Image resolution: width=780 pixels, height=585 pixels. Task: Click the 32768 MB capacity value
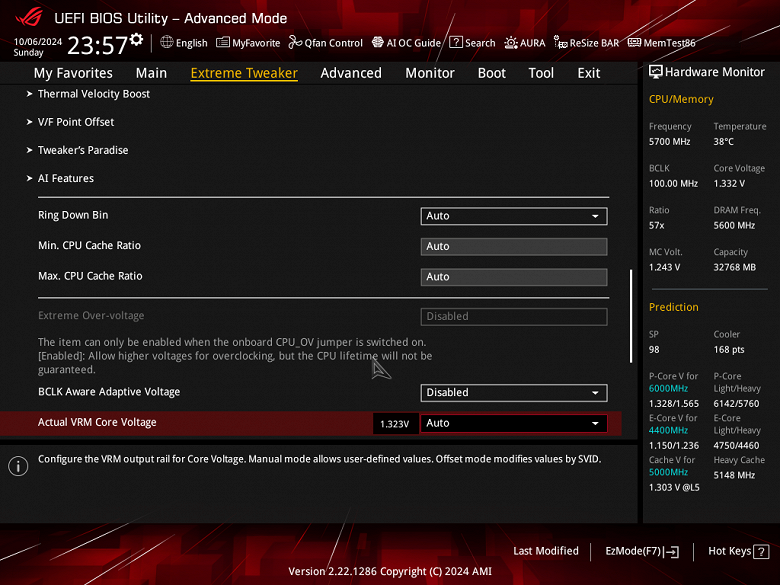point(734,267)
